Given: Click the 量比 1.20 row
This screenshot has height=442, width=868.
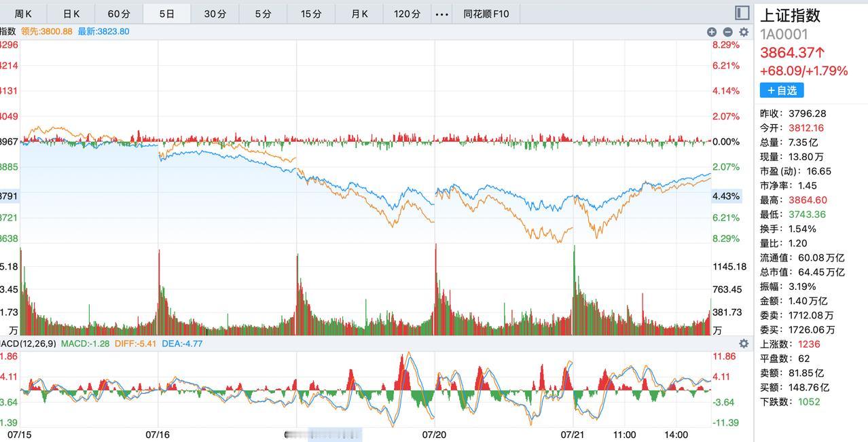Looking at the screenshot, I should point(783,243).
